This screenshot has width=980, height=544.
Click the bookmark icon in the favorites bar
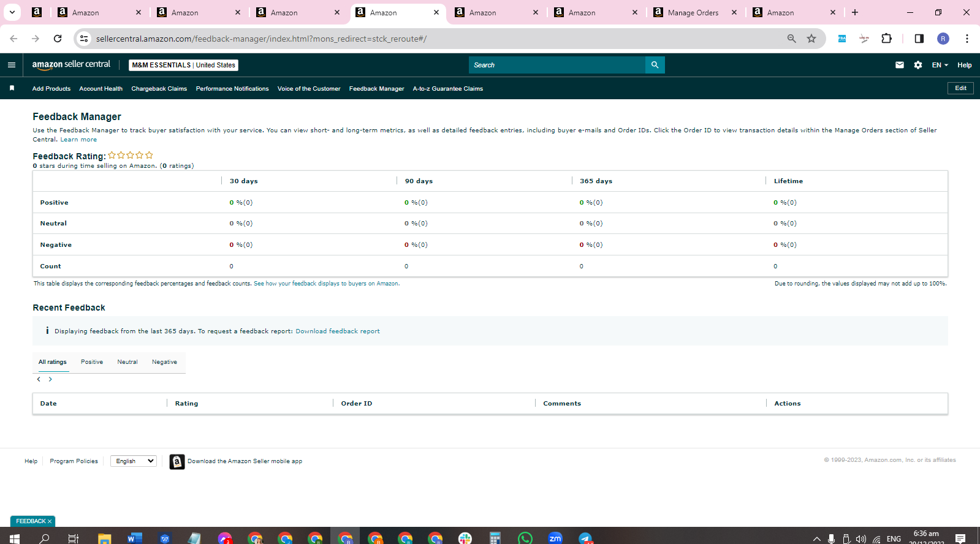click(12, 88)
